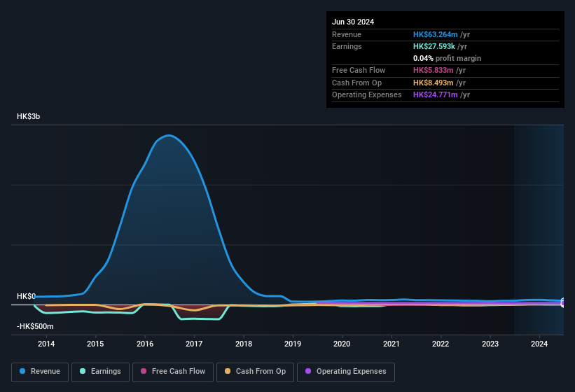Click the 2023 x-axis label
This screenshot has width=575, height=392.
[x=490, y=344]
